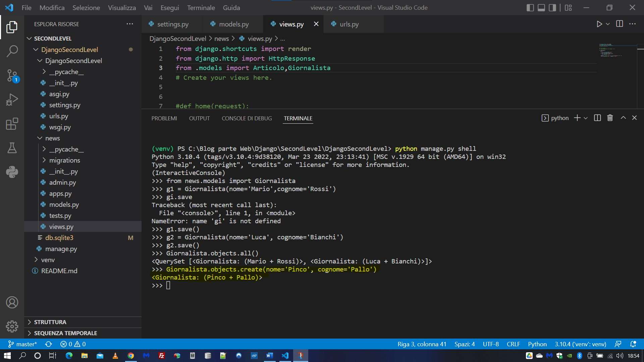644x362 pixels.
Task: Run the Python file with the play icon
Action: coord(599,24)
